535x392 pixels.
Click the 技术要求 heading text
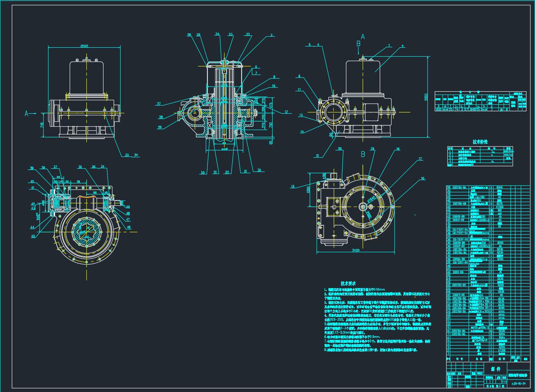coord(348,284)
